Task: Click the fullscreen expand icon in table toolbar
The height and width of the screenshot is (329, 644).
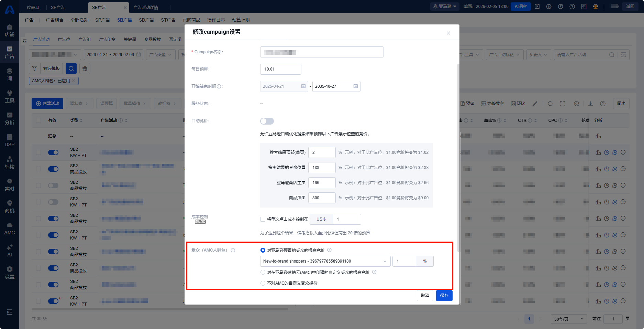Action: [x=563, y=104]
